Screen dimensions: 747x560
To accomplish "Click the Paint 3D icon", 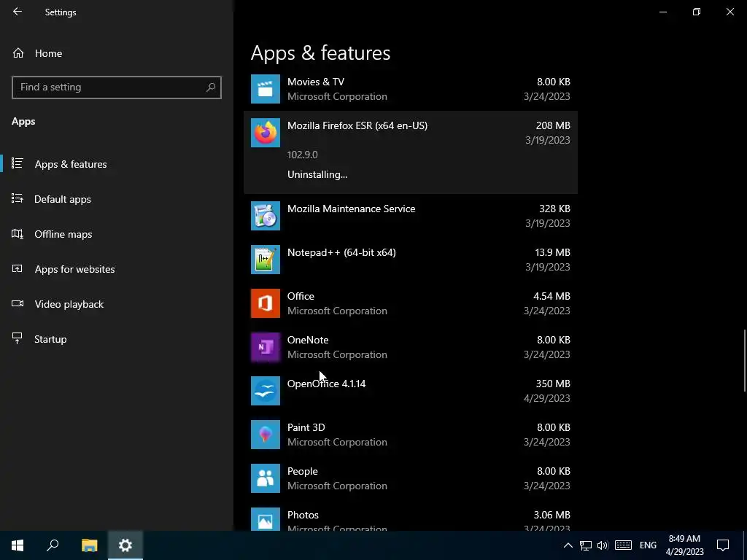I will pos(266,435).
